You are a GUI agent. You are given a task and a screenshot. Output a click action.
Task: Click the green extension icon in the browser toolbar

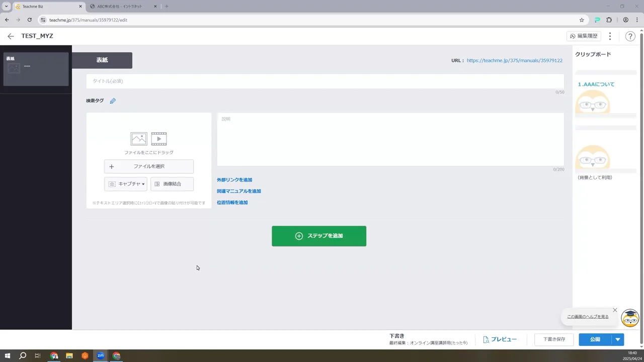coord(597,20)
